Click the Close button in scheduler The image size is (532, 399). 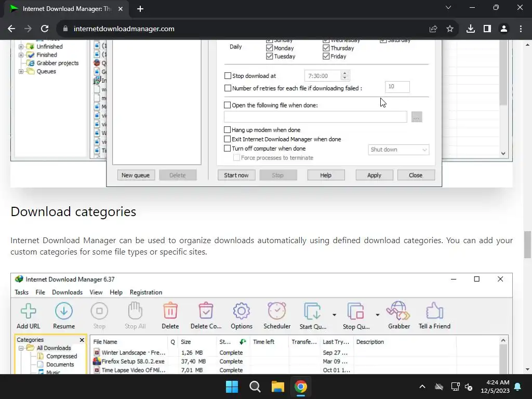(x=416, y=175)
